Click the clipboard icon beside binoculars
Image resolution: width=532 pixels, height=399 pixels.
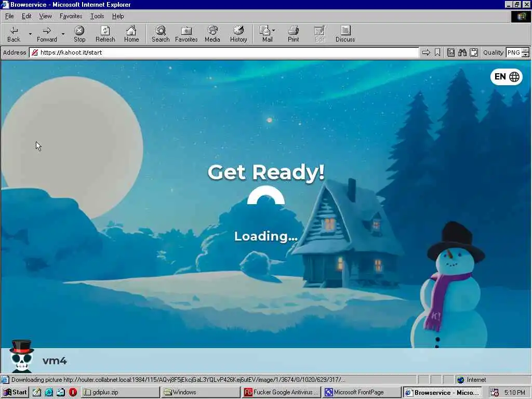coord(474,52)
